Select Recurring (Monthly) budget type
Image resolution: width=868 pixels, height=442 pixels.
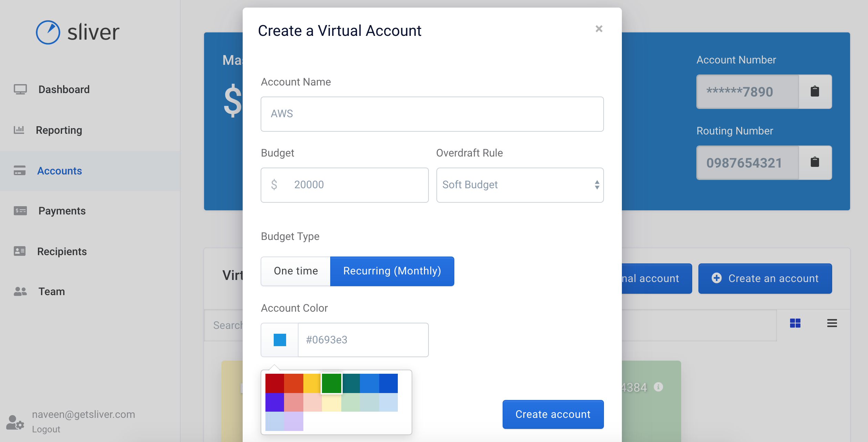[x=392, y=271]
